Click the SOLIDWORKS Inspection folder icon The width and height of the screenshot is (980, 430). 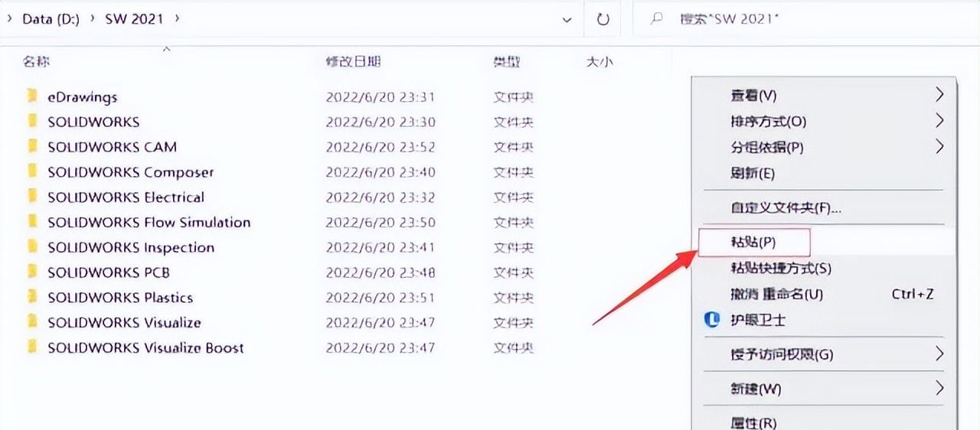(x=32, y=246)
